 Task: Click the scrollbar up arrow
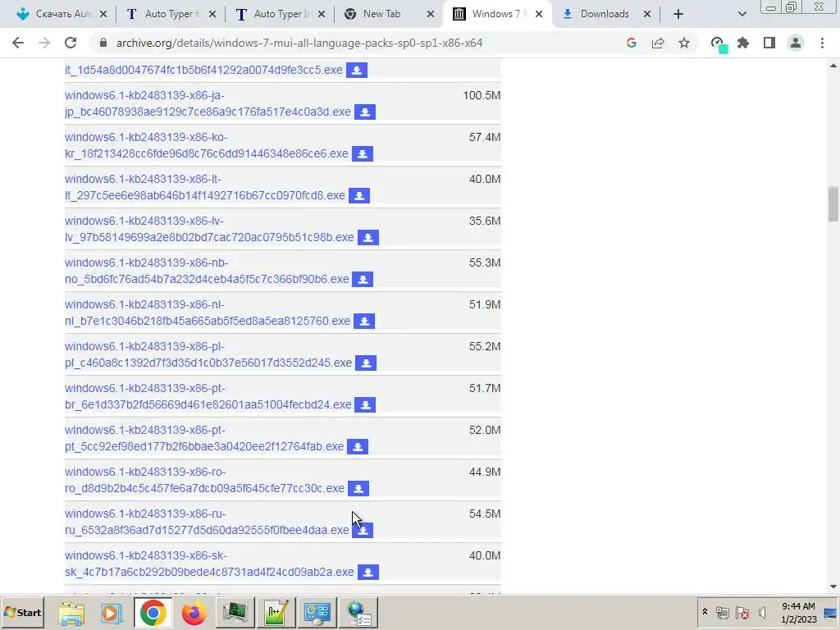(833, 66)
